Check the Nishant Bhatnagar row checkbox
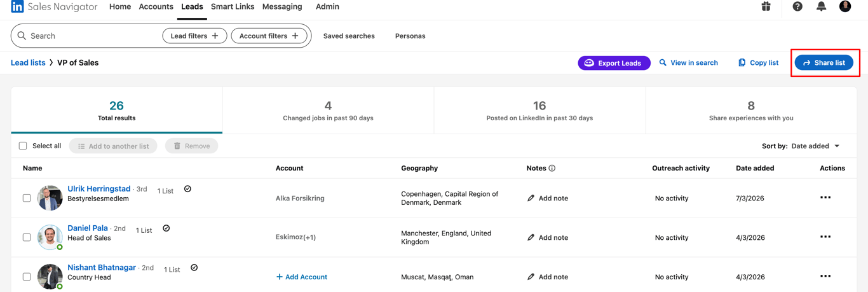The image size is (868, 292). point(27,277)
